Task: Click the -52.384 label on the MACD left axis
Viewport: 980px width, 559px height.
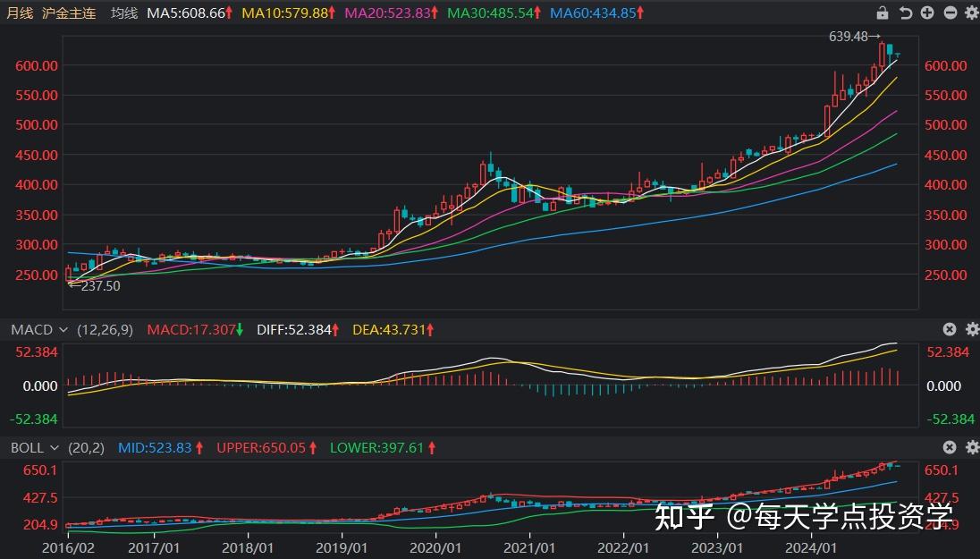Action: [33, 419]
